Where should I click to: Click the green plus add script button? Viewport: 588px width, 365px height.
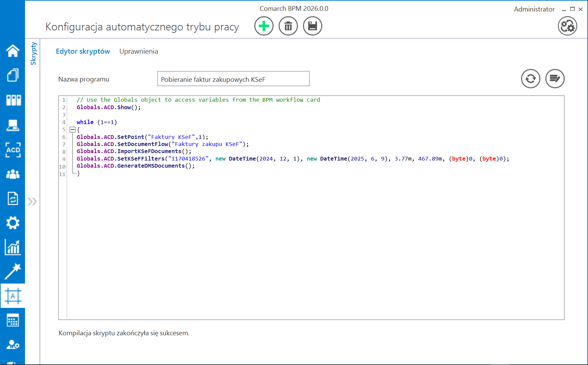coord(264,26)
